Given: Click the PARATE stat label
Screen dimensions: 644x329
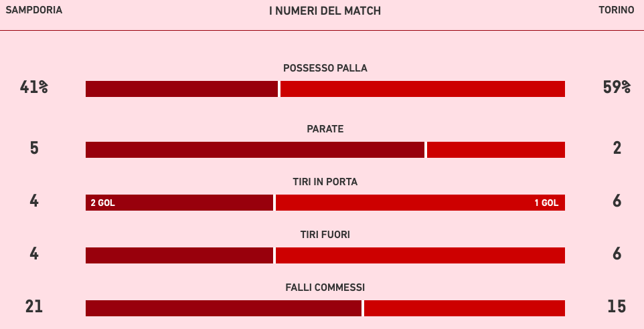Looking at the screenshot, I should [325, 129].
